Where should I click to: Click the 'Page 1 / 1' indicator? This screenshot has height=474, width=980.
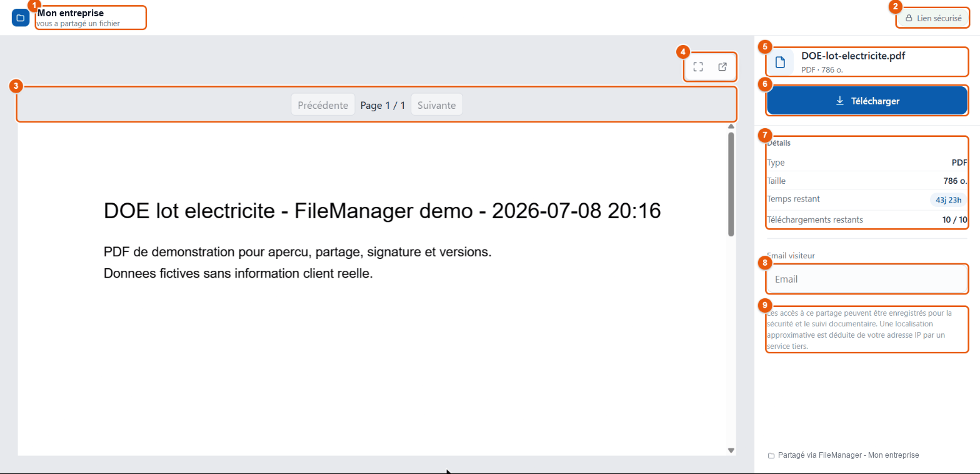pyautogui.click(x=382, y=105)
